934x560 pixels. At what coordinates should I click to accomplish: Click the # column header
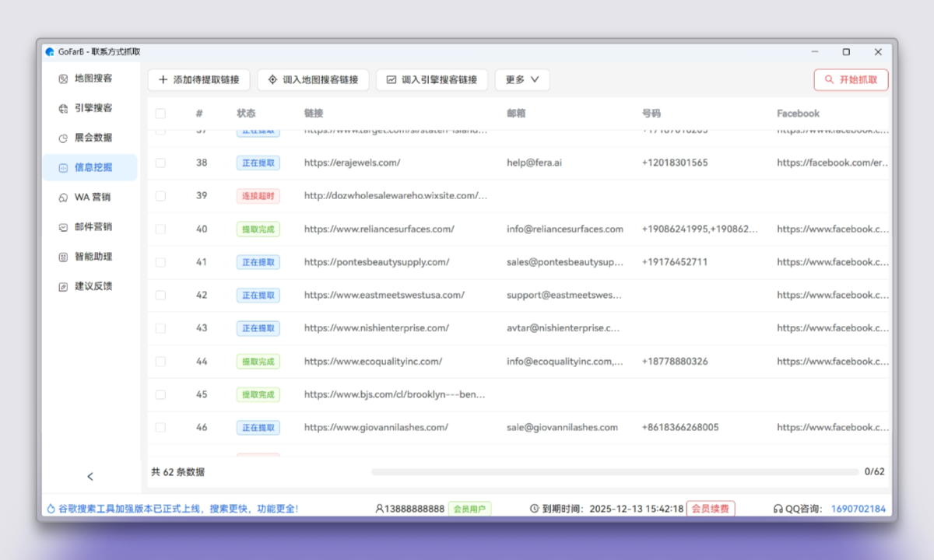click(199, 114)
